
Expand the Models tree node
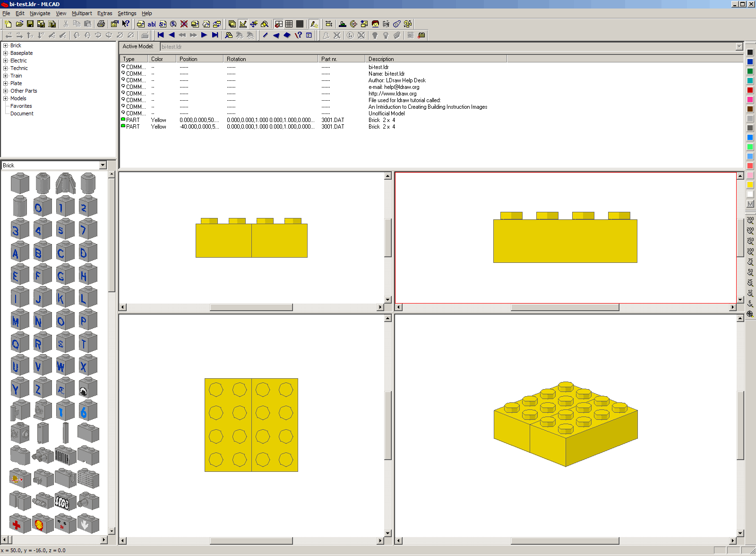[x=6, y=98]
